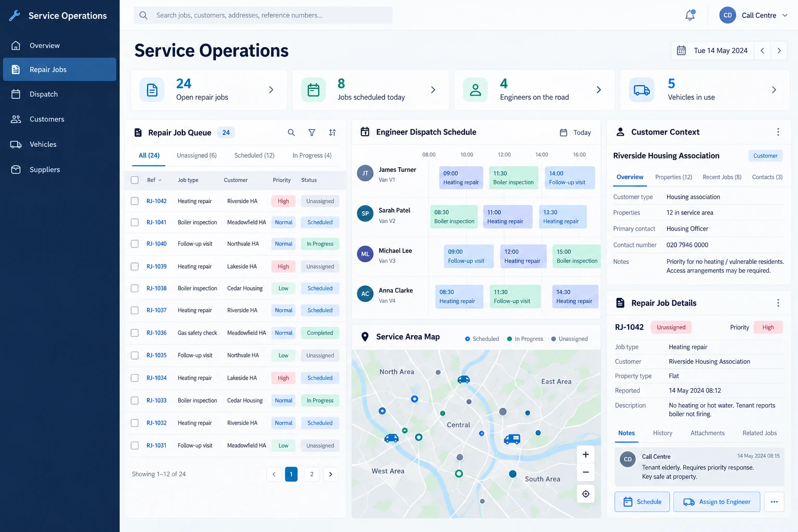Select the RJ-1037 row checkbox
The width and height of the screenshot is (798, 532).
135,310
